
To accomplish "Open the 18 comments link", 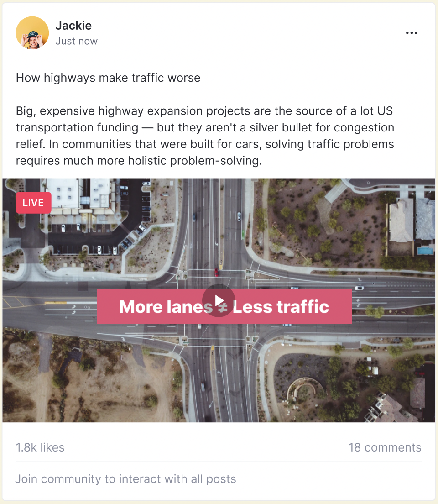I will (x=385, y=447).
